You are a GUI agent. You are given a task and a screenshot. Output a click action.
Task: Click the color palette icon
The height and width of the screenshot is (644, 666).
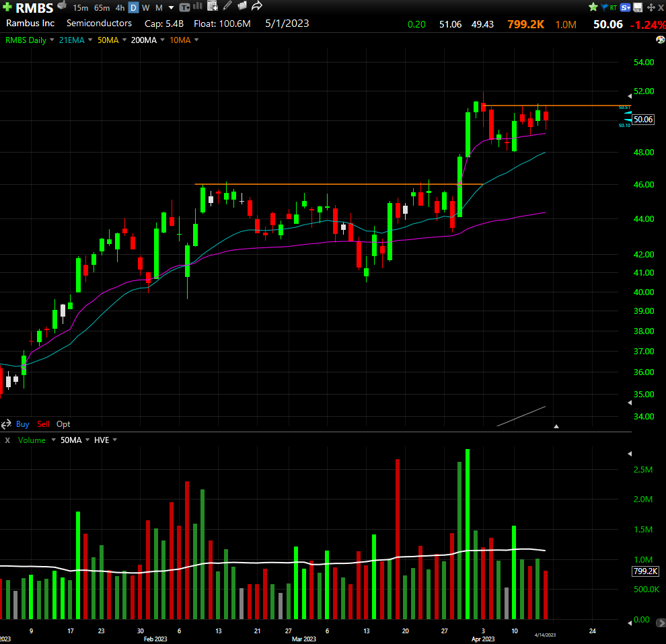point(661,40)
